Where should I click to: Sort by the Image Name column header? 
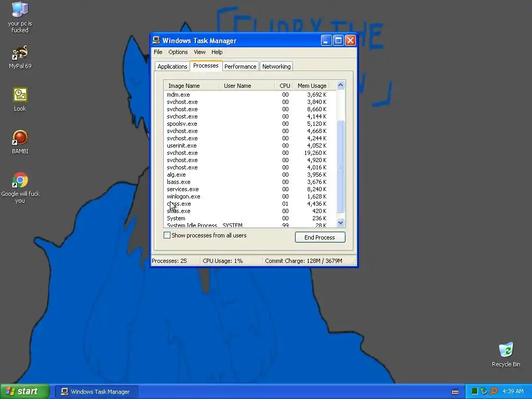(x=191, y=86)
